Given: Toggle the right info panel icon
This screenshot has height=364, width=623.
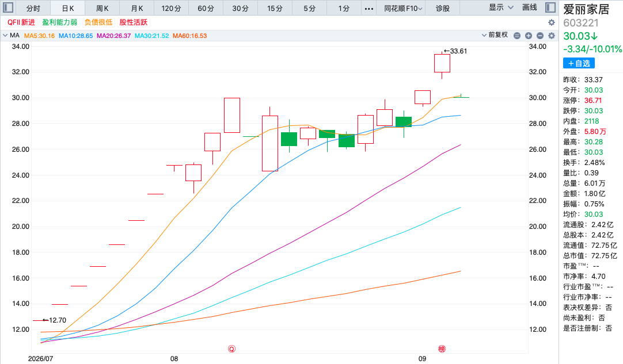Looking at the screenshot, I should pos(550,7).
